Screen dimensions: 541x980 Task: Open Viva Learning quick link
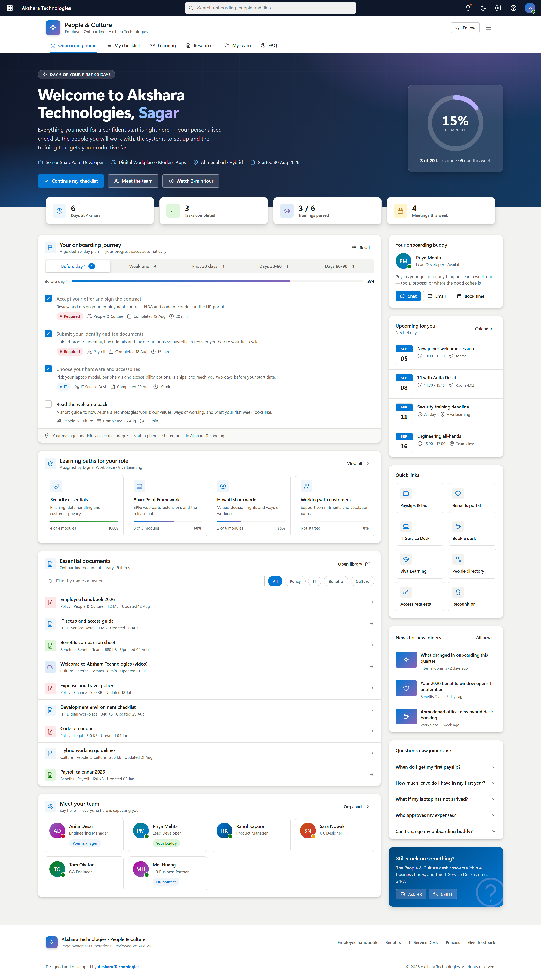coord(420,563)
